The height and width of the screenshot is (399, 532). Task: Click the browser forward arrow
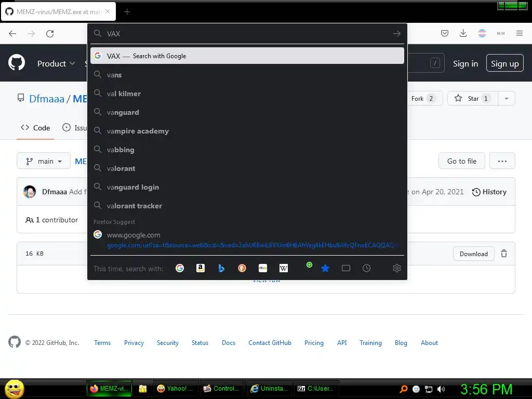[31, 34]
